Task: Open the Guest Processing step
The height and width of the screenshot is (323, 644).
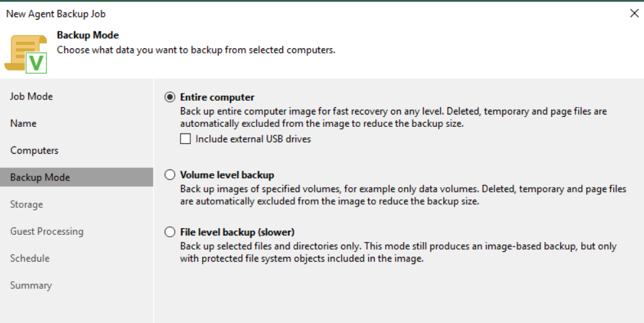Action: tap(46, 231)
